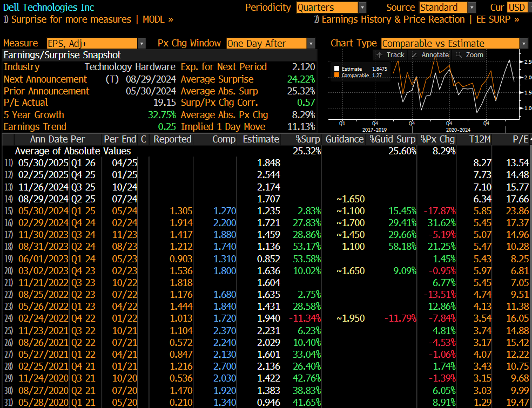532x408 pixels.
Task: Select row 16) dated 02/29/2024
Action: (266, 223)
